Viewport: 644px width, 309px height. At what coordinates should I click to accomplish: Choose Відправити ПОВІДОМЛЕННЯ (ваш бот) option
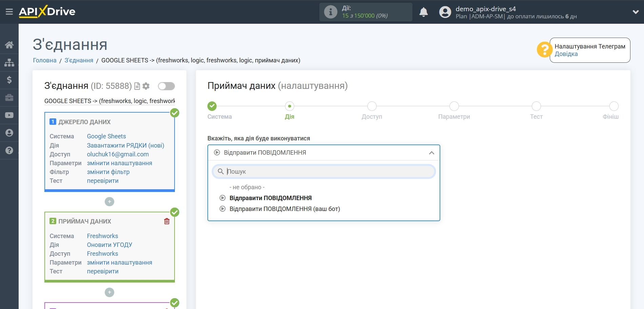(284, 209)
